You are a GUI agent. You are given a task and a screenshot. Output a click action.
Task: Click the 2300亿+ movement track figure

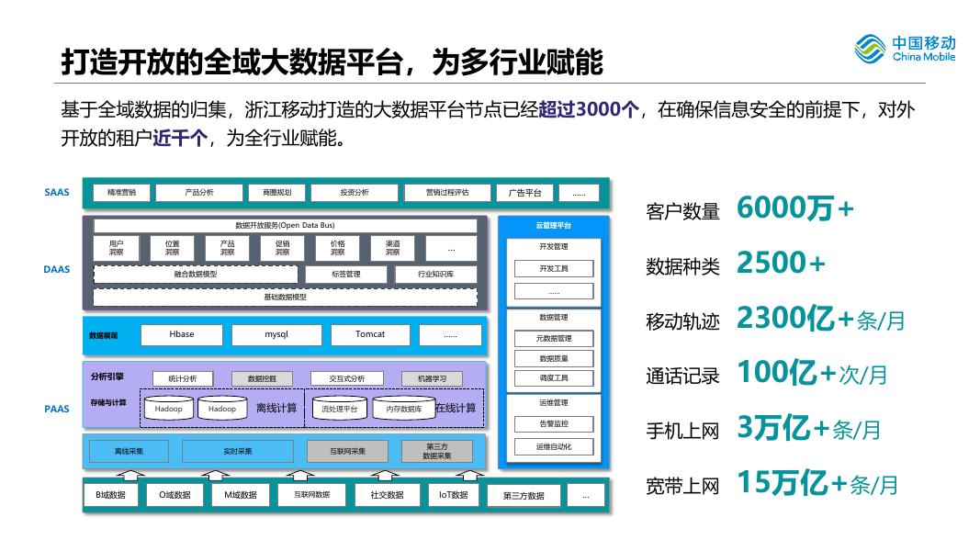(795, 318)
